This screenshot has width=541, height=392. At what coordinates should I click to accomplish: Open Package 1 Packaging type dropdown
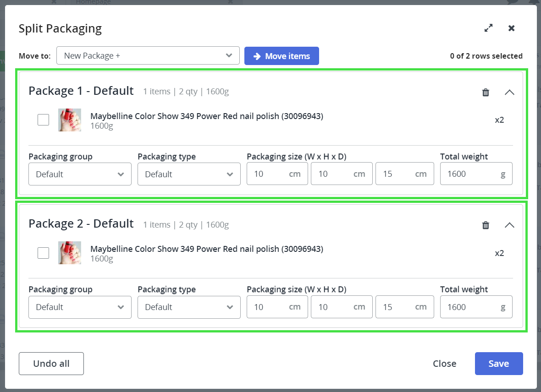click(x=189, y=174)
